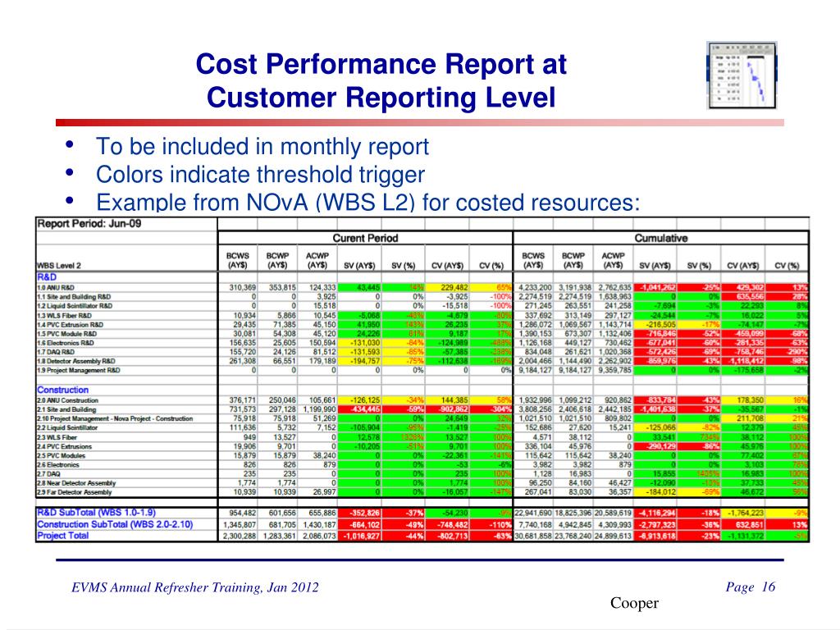Click the '2.5 PVC Modules' row label
This screenshot has width=840, height=630.
tap(61, 455)
